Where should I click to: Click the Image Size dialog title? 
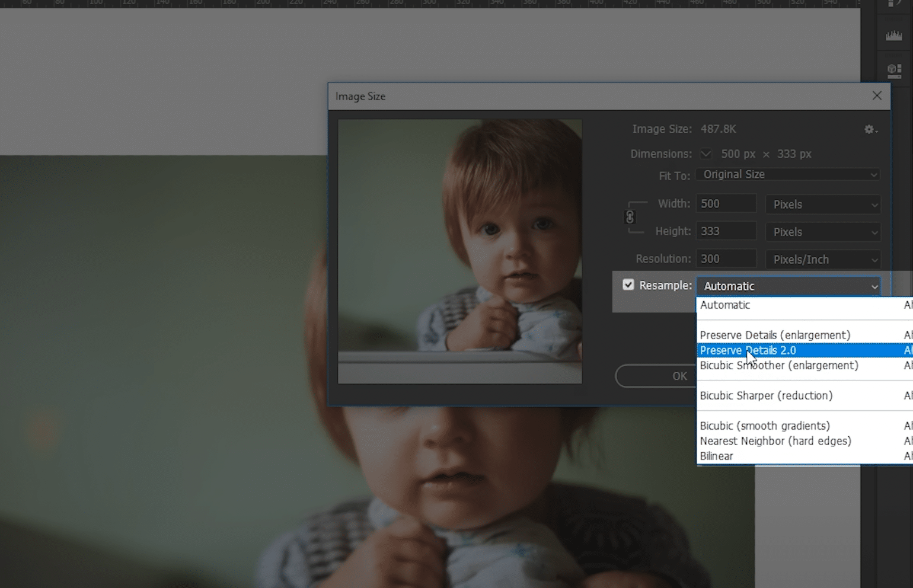360,97
